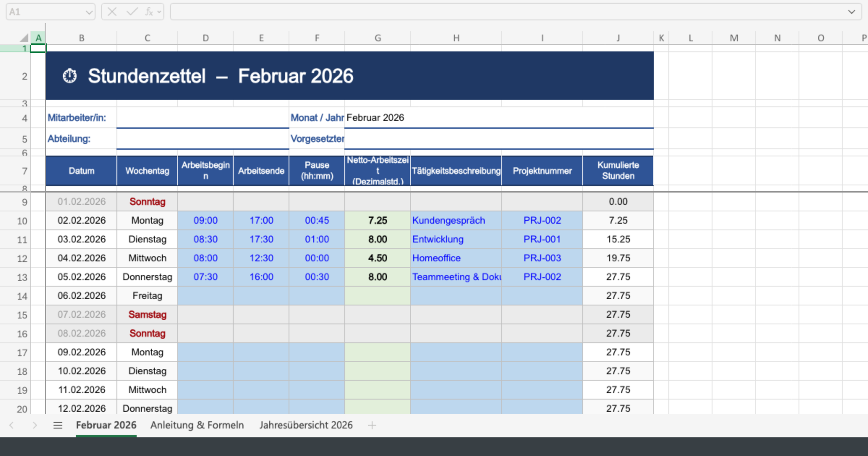Select the PRJ-003 project number cell
The image size is (868, 456).
point(542,258)
